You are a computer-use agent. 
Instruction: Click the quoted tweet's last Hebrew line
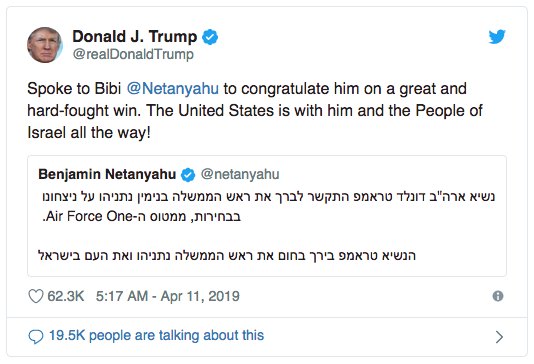pos(227,255)
